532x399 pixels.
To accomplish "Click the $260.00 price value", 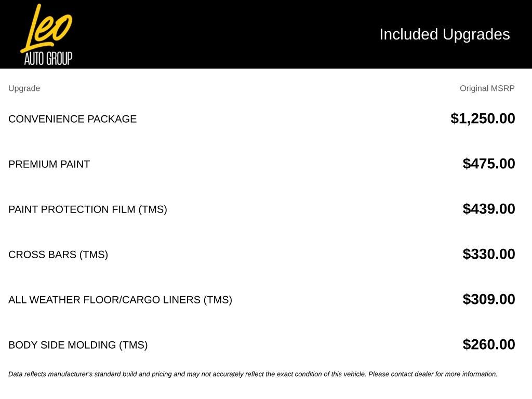I will [x=488, y=344].
